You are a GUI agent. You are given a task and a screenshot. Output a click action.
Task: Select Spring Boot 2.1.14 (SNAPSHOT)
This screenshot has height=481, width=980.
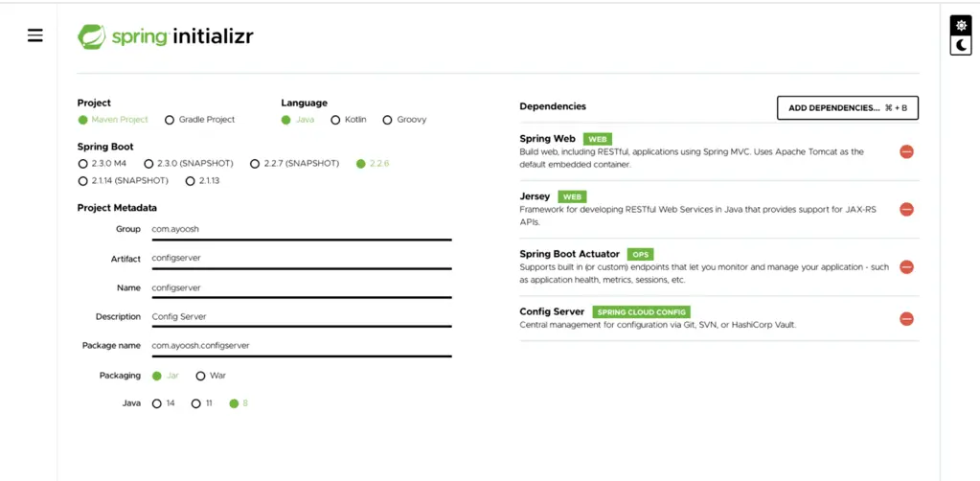(x=124, y=181)
